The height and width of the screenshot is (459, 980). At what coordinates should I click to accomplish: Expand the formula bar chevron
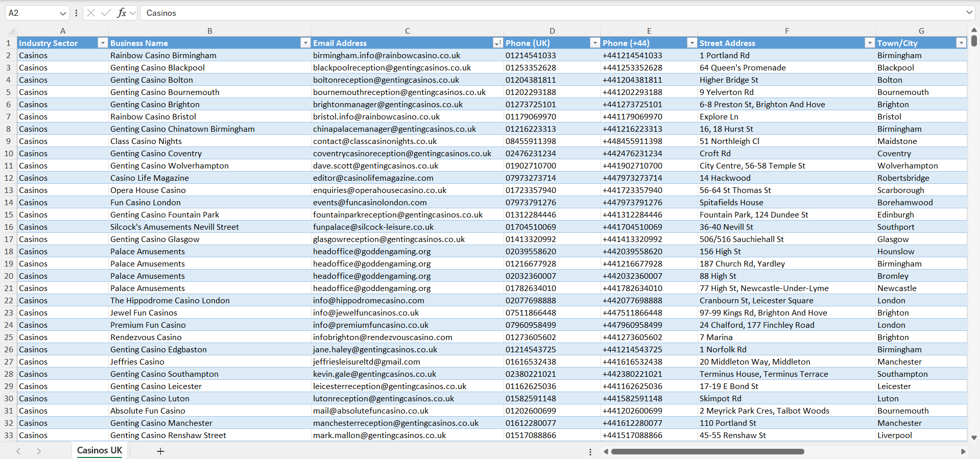969,13
